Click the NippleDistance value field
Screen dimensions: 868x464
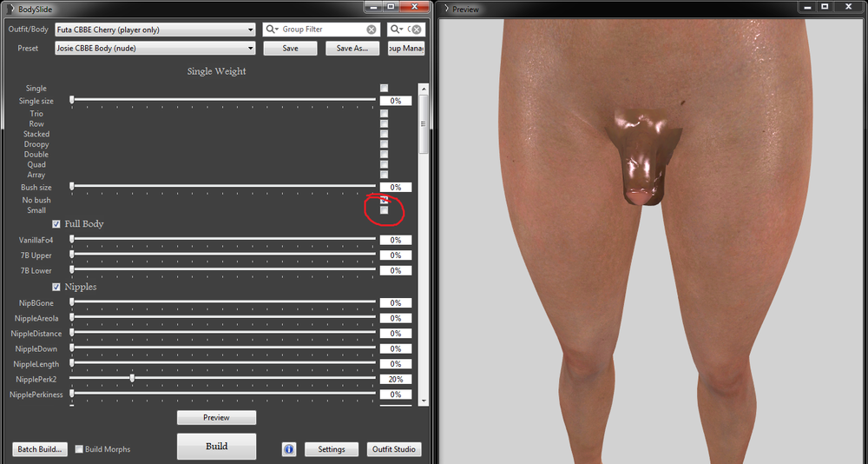point(395,333)
